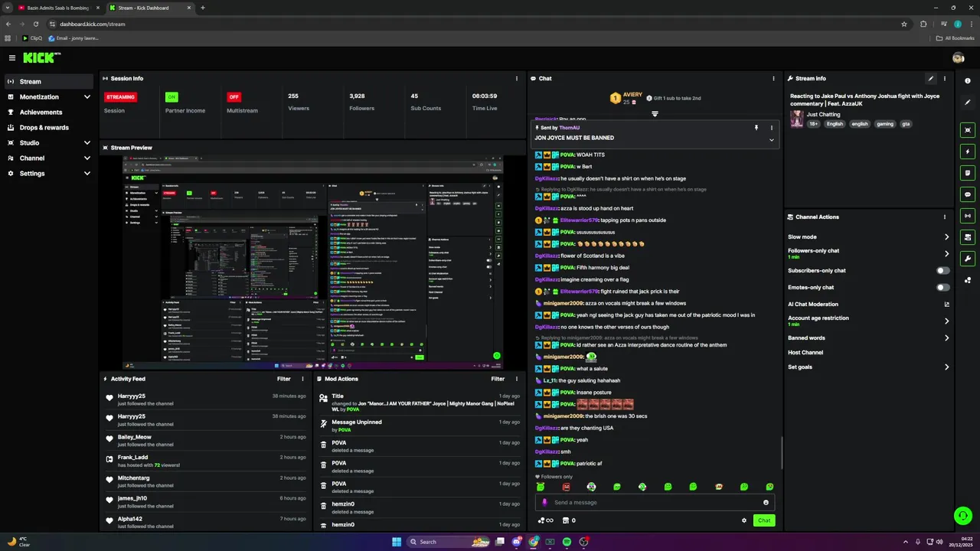Click the info icon in right sidebar
The width and height of the screenshot is (980, 551).
click(x=968, y=80)
